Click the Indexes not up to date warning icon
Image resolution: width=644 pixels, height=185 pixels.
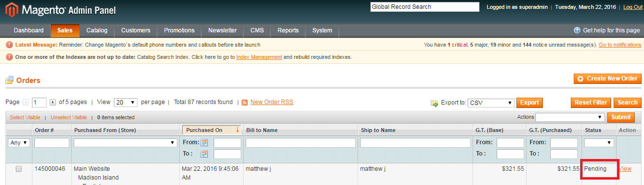tap(9, 57)
